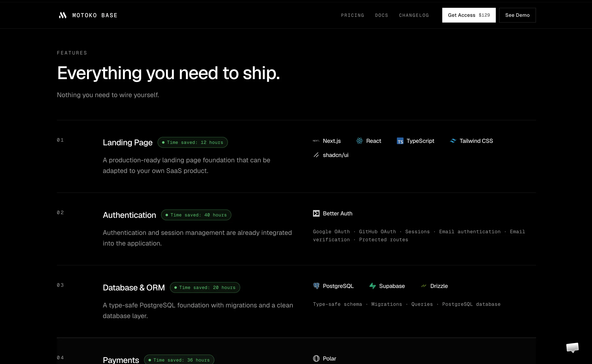This screenshot has width=592, height=364.
Task: Click 'Everything you need to ship.' headline
Action: (168, 73)
